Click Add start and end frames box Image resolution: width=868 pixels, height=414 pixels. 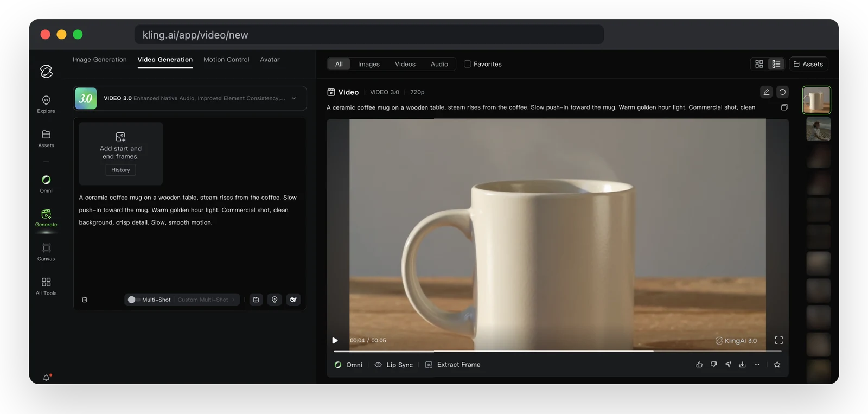coord(120,153)
